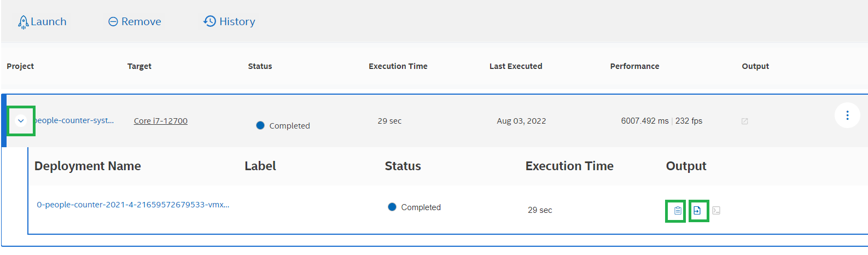Click the external-link output icon in project row
This screenshot has height=255, width=868.
(x=744, y=121)
